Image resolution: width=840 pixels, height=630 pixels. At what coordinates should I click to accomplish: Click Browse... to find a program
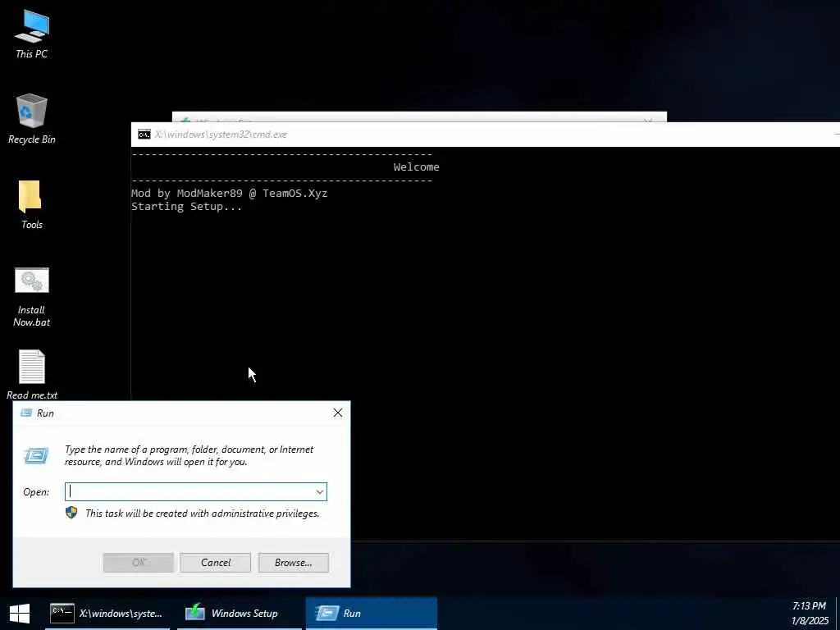pos(294,563)
